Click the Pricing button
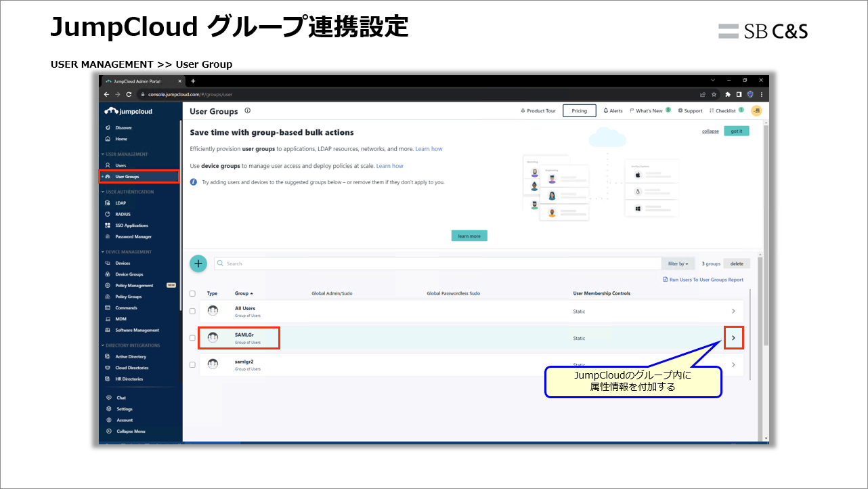Screen dimensions: 868x489 coord(580,110)
